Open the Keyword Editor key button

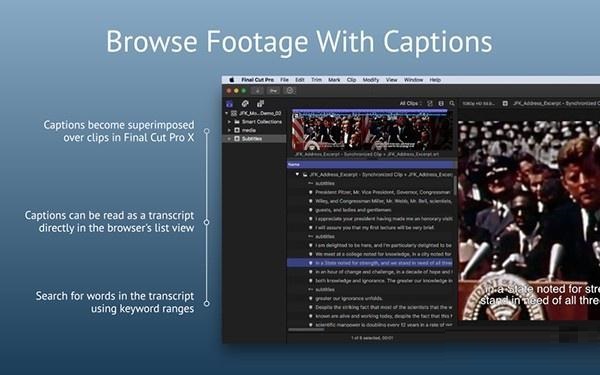click(273, 91)
